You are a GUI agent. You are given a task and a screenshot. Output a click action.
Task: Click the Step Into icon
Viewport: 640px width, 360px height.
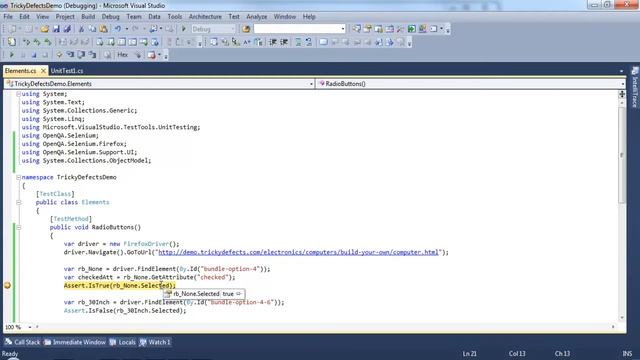(70, 55)
